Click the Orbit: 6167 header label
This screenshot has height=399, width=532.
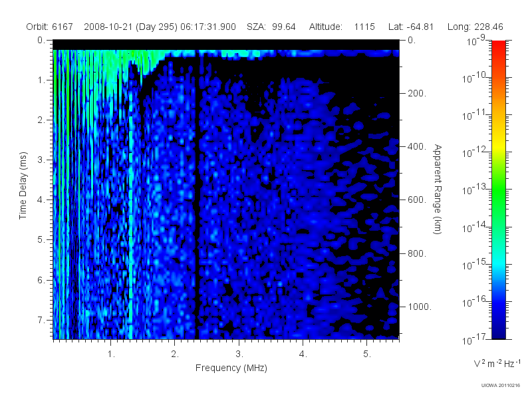[x=49, y=27]
